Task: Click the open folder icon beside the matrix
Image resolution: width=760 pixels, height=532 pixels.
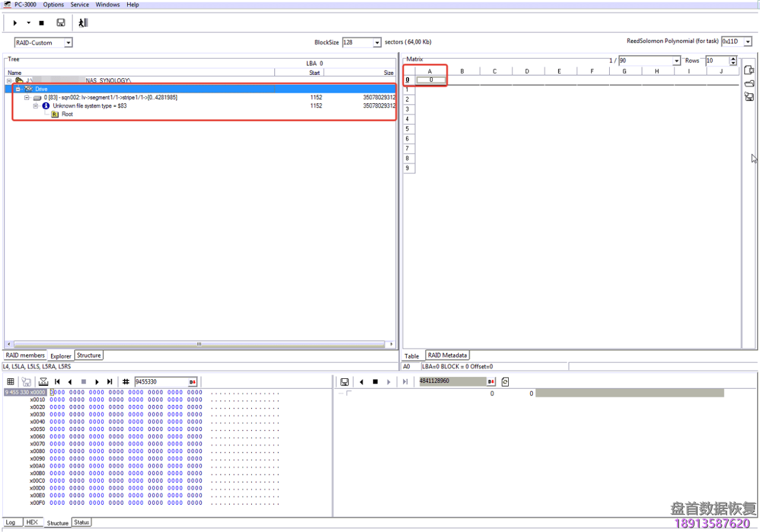Action: [x=749, y=84]
